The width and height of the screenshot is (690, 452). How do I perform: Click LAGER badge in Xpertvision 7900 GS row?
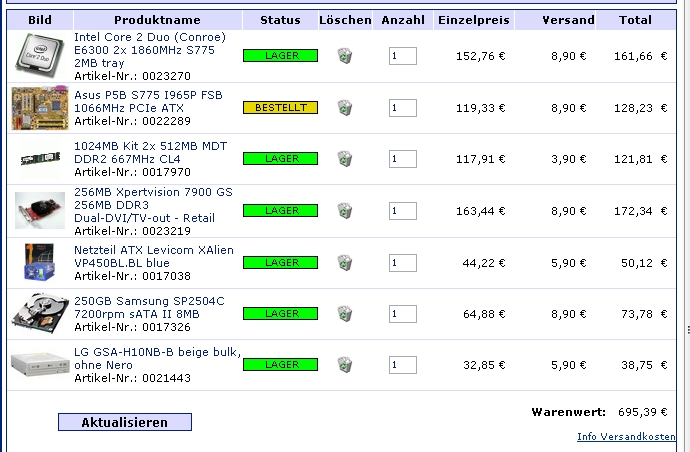pyautogui.click(x=280, y=210)
